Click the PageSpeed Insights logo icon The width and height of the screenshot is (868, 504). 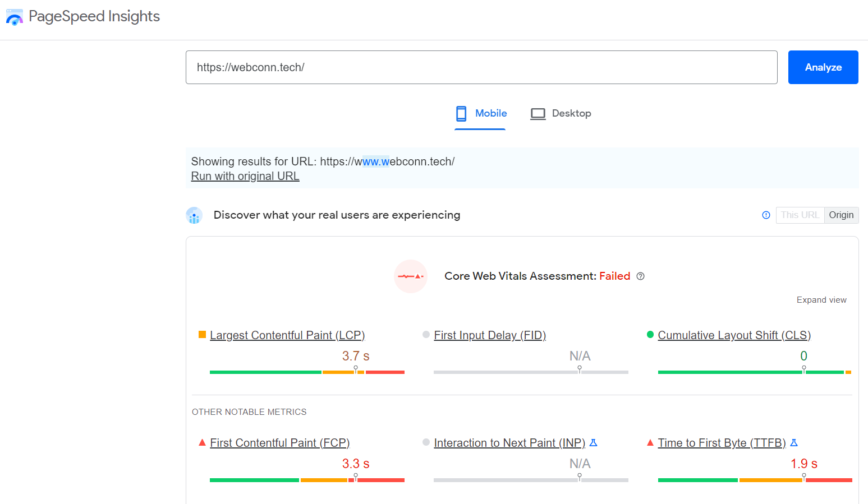[x=14, y=17]
